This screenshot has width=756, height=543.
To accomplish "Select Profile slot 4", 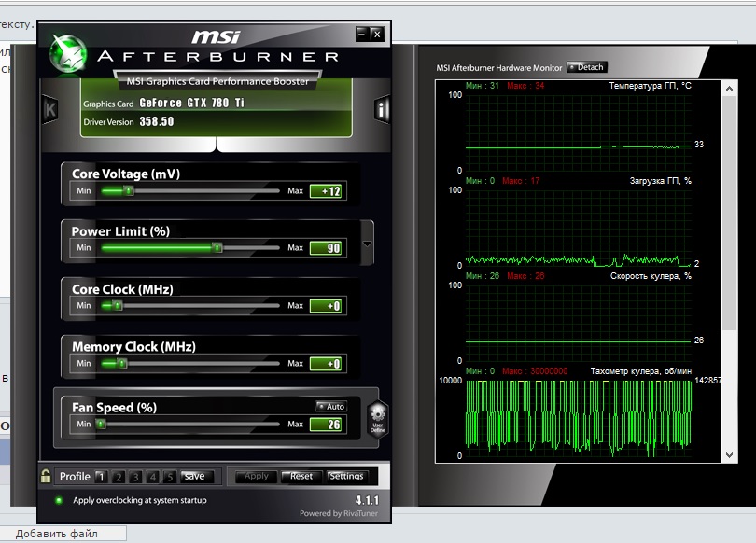I will click(x=153, y=477).
